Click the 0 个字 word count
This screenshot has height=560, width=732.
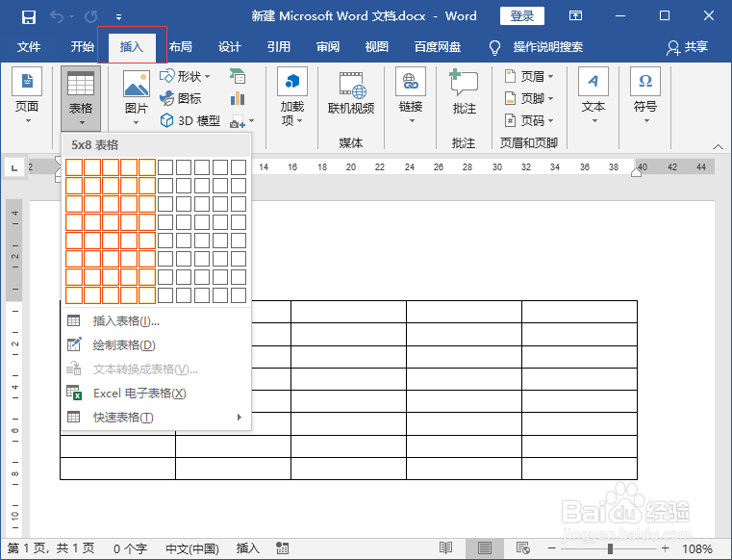[x=130, y=548]
